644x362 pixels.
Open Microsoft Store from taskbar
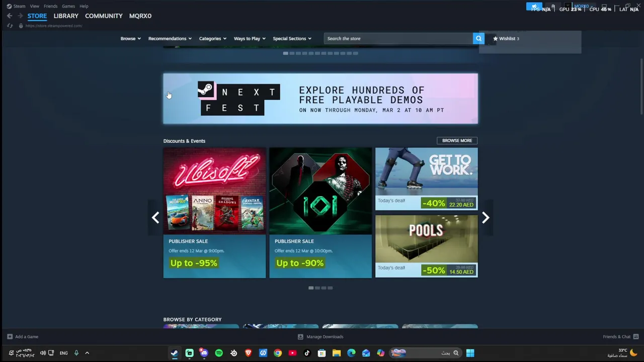coord(322,353)
